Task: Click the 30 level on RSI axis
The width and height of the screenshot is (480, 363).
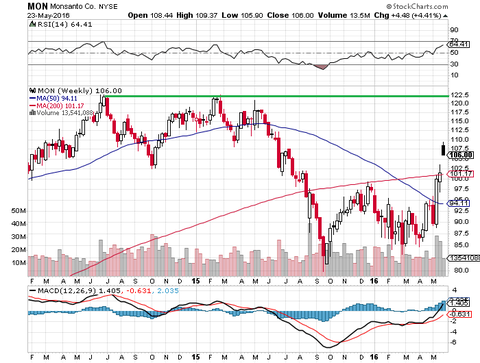Action: click(x=454, y=64)
